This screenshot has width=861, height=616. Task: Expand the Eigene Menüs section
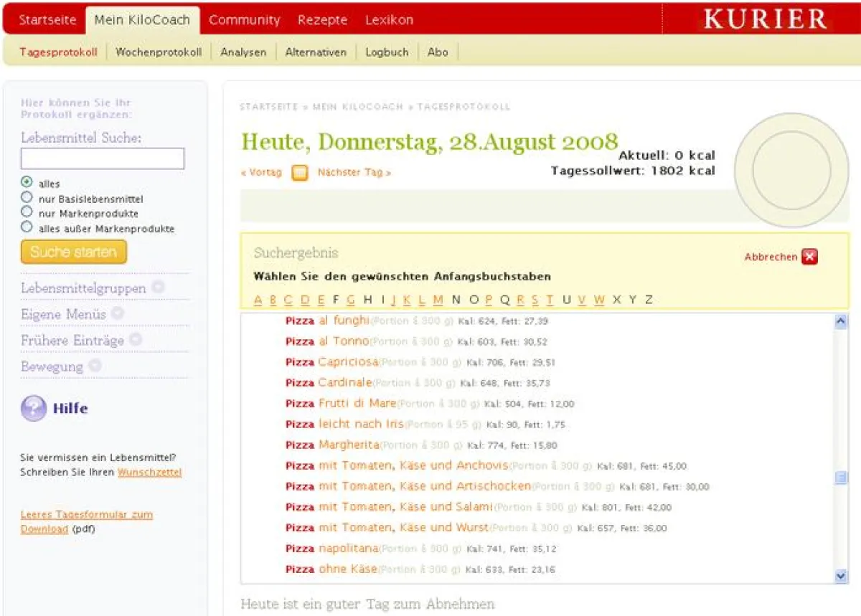118,313
